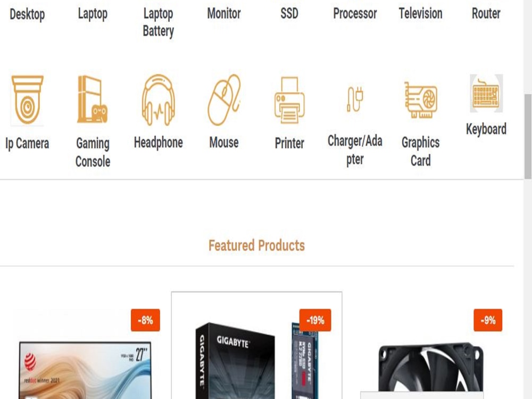The height and width of the screenshot is (399, 532).
Task: Select the Keyboard category icon
Action: coord(486,93)
